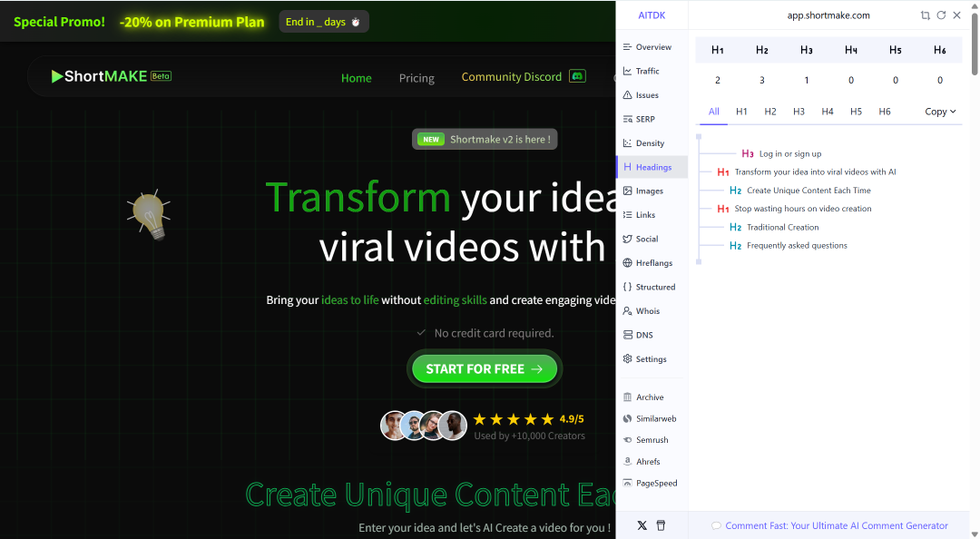Image resolution: width=980 pixels, height=539 pixels.
Task: Click the '-20% on Premium Plan' promo text
Action: click(x=191, y=22)
